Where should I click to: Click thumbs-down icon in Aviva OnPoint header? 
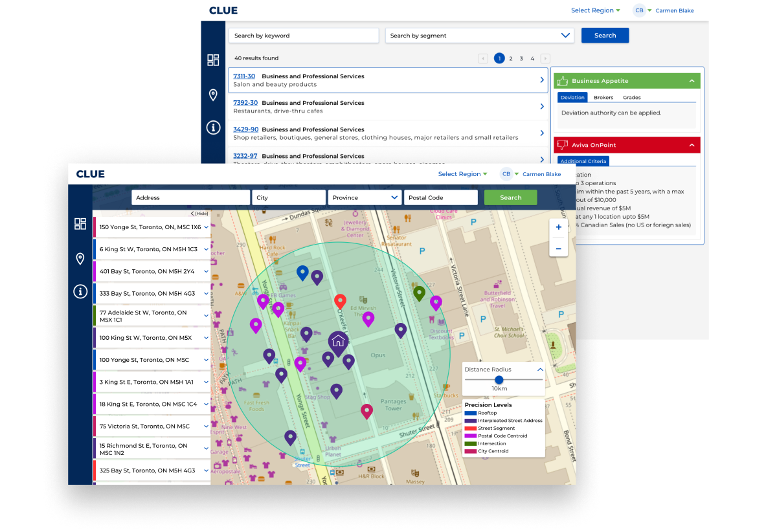coord(561,146)
